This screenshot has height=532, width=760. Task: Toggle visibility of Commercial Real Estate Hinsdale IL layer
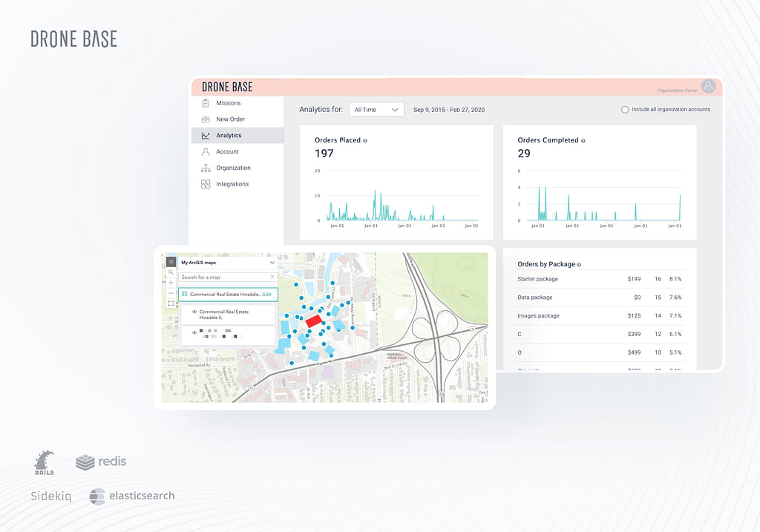(x=194, y=312)
